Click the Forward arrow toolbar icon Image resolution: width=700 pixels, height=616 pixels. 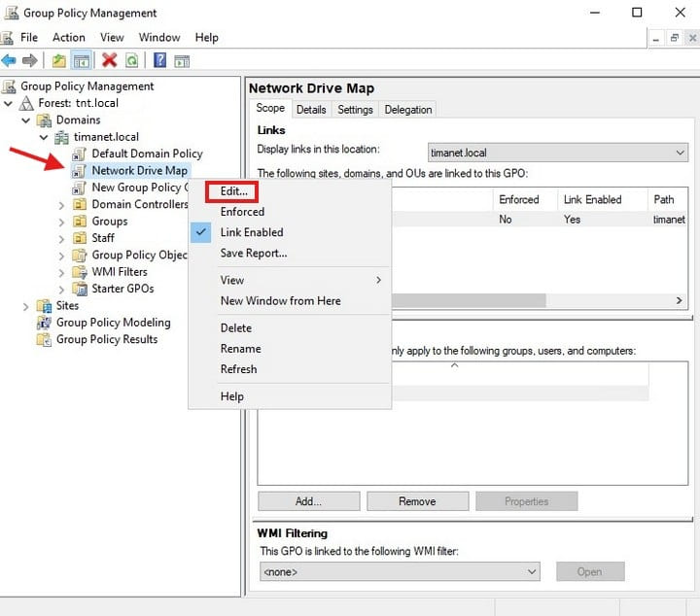30,60
